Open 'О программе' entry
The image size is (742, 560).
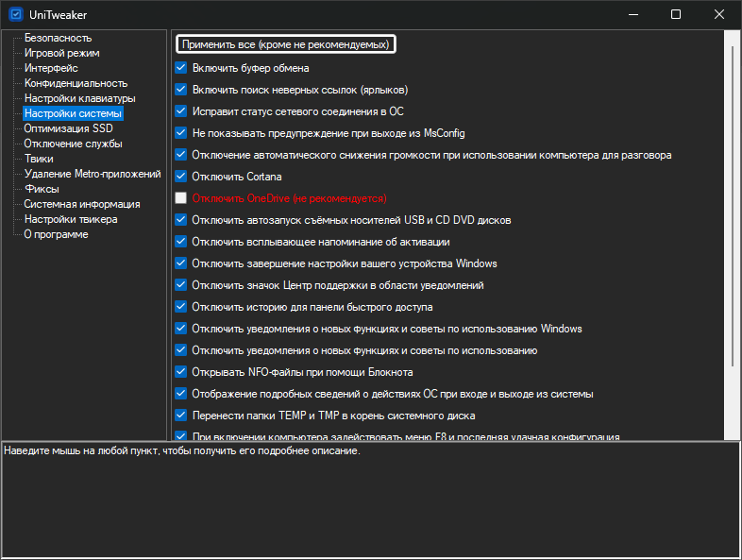tap(56, 234)
